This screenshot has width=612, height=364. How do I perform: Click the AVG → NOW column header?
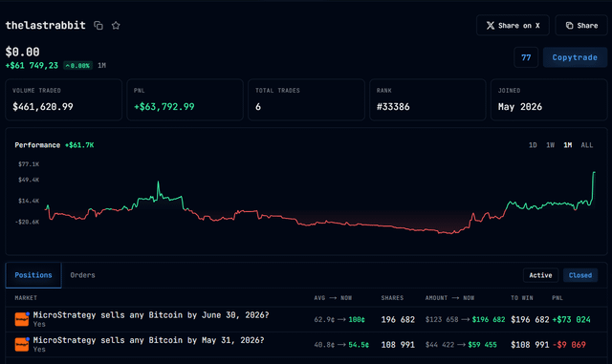click(333, 298)
